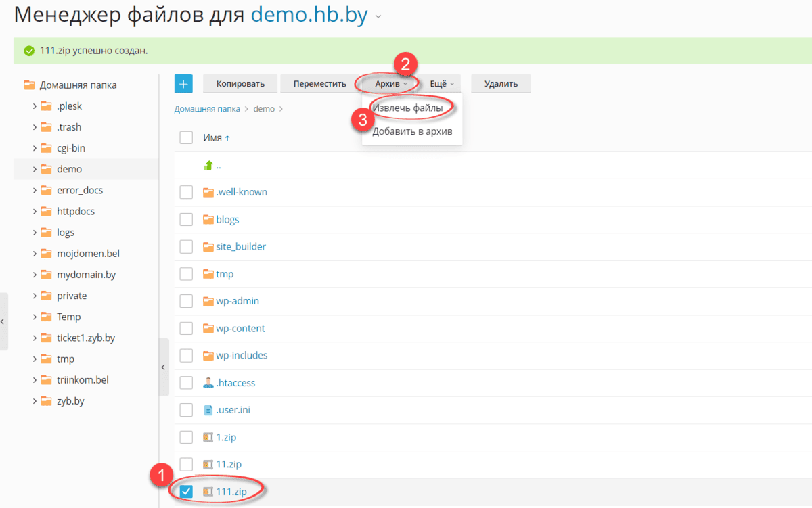Uncheck the 111.zip checkbox
Image resolution: width=812 pixels, height=508 pixels.
(x=186, y=492)
